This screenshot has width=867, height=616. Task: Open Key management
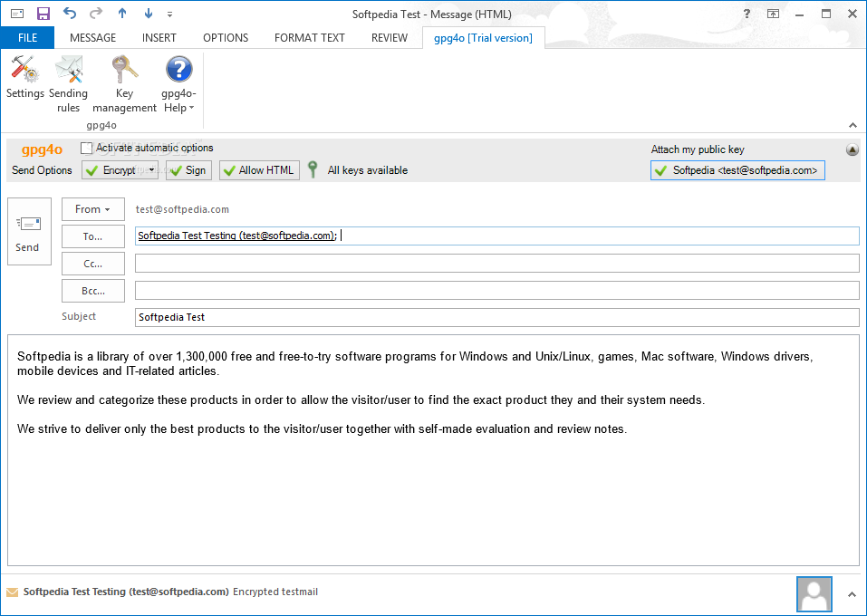(x=124, y=84)
